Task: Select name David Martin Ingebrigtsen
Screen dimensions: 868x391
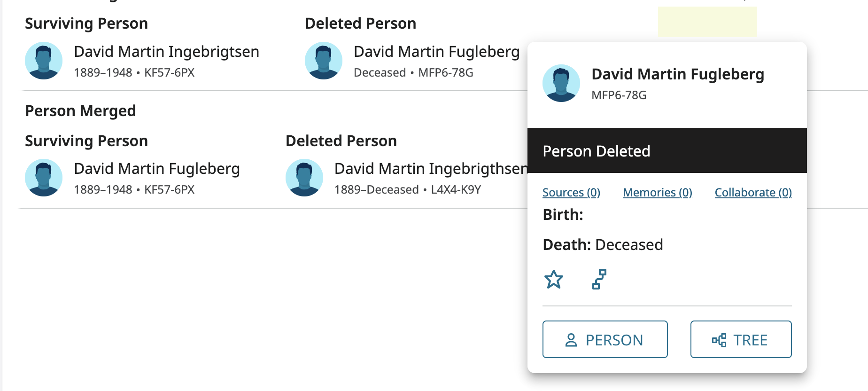Action: [x=166, y=52]
